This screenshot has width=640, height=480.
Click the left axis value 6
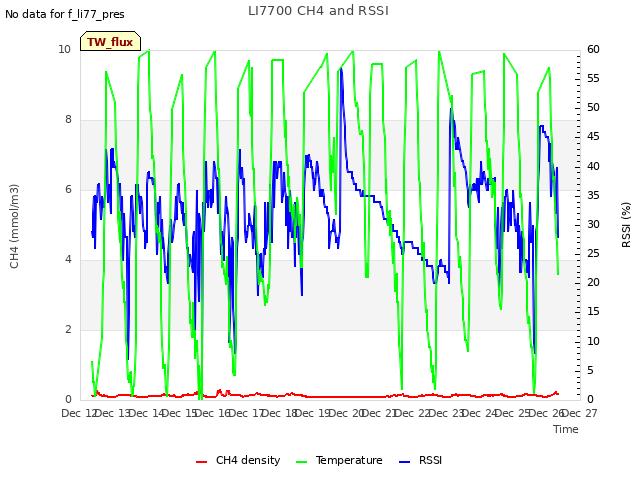click(x=68, y=189)
